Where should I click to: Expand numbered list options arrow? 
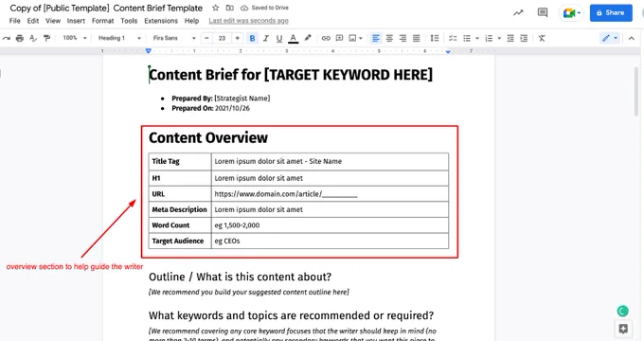click(499, 38)
